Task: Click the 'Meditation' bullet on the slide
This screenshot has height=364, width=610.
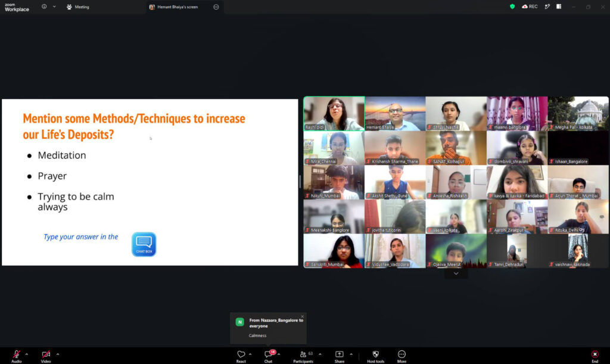Action: tap(62, 155)
